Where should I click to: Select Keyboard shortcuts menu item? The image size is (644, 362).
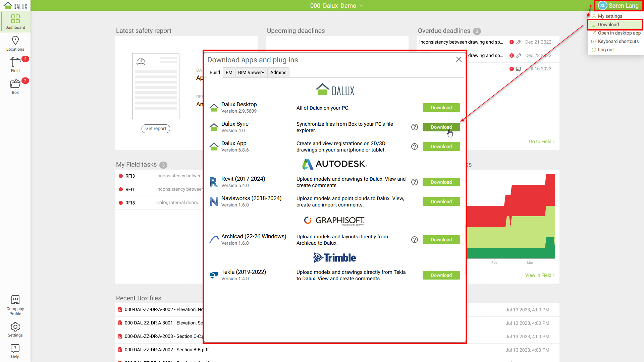(x=618, y=41)
